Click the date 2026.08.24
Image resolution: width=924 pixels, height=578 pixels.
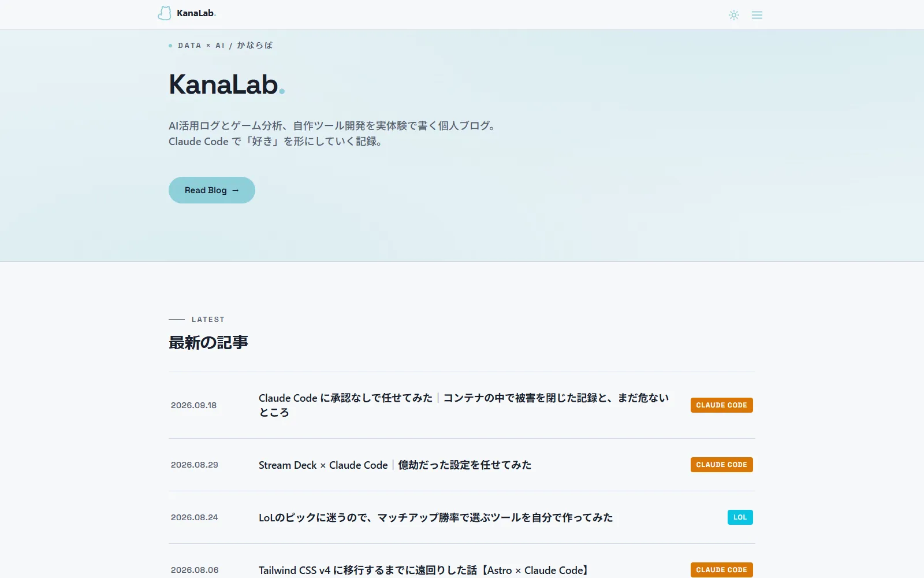(x=195, y=517)
